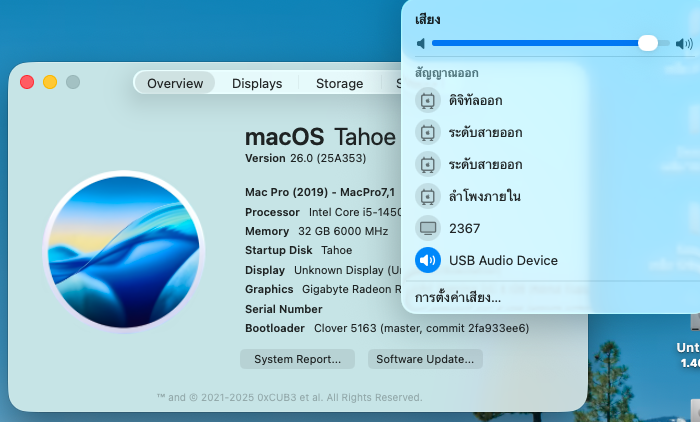Click the Bootloader Clover 5163 line
The height and width of the screenshot is (422, 700).
387,328
